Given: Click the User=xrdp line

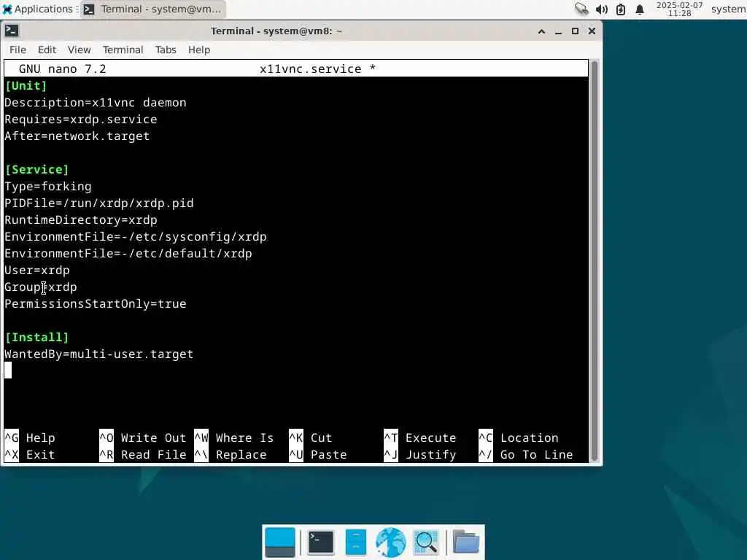Looking at the screenshot, I should [36, 270].
